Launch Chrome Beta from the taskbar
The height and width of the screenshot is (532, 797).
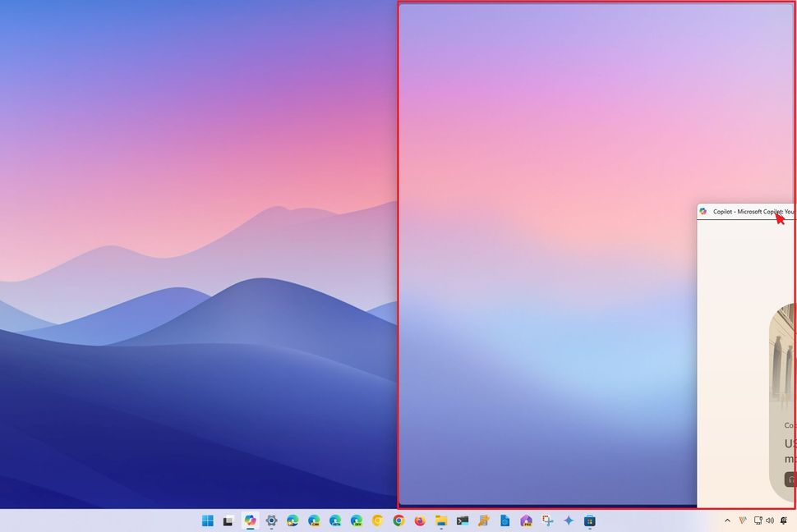coord(335,520)
